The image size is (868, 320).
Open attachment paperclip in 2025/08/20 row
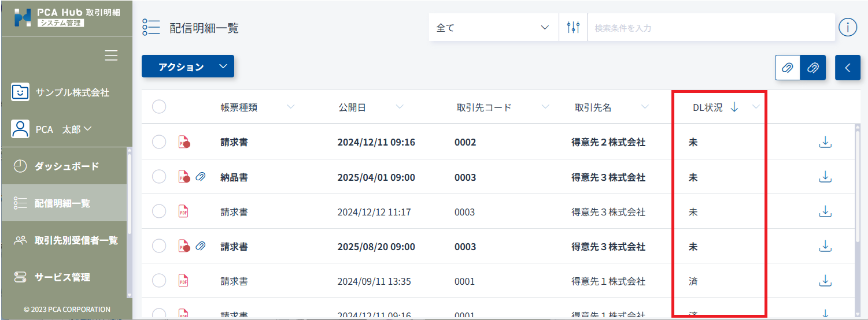pyautogui.click(x=201, y=246)
